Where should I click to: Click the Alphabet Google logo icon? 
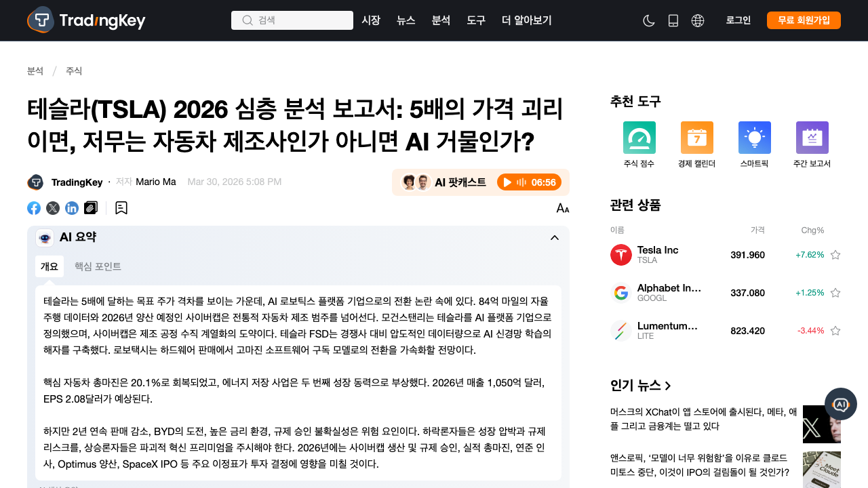point(621,293)
